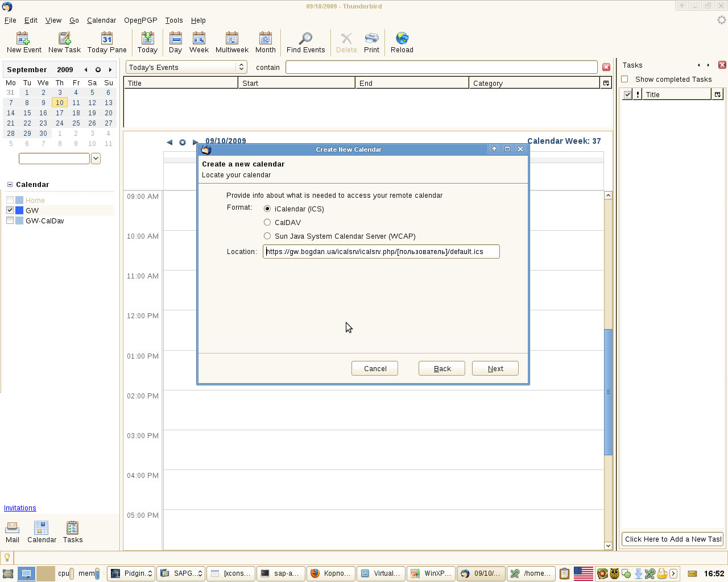Enable Show completed Tasks checkbox
The image size is (728, 582).
[x=624, y=79]
